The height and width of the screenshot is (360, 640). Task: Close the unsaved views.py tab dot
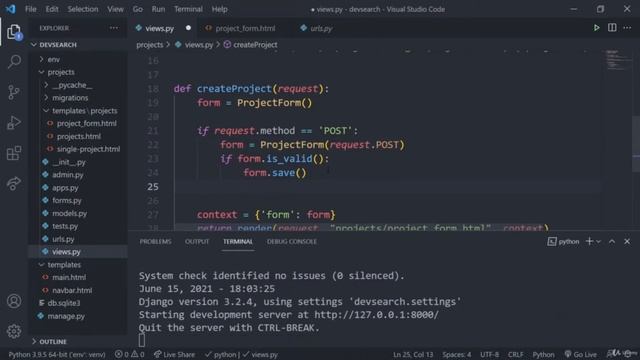[188, 28]
